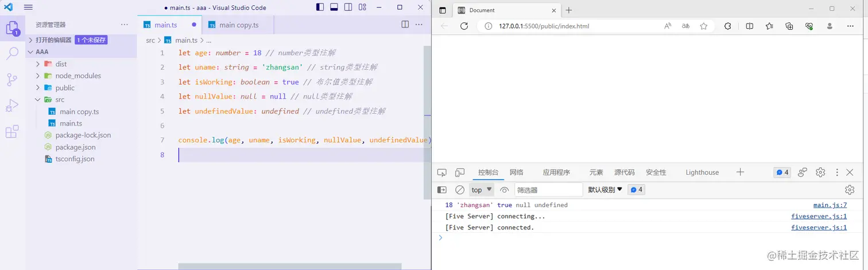Viewport: 868px width, 270px height.
Task: Split the VS Code editor right
Action: [x=405, y=25]
